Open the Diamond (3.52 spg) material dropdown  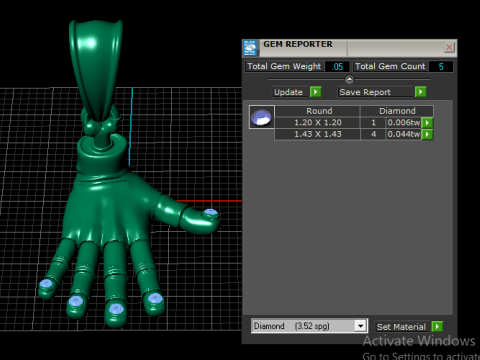(x=309, y=326)
